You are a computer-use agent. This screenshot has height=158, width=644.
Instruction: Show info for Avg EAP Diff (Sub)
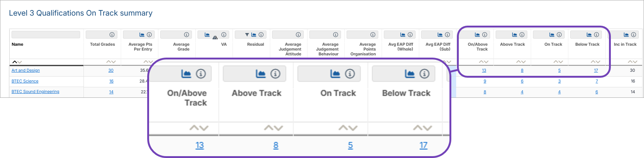[447, 35]
